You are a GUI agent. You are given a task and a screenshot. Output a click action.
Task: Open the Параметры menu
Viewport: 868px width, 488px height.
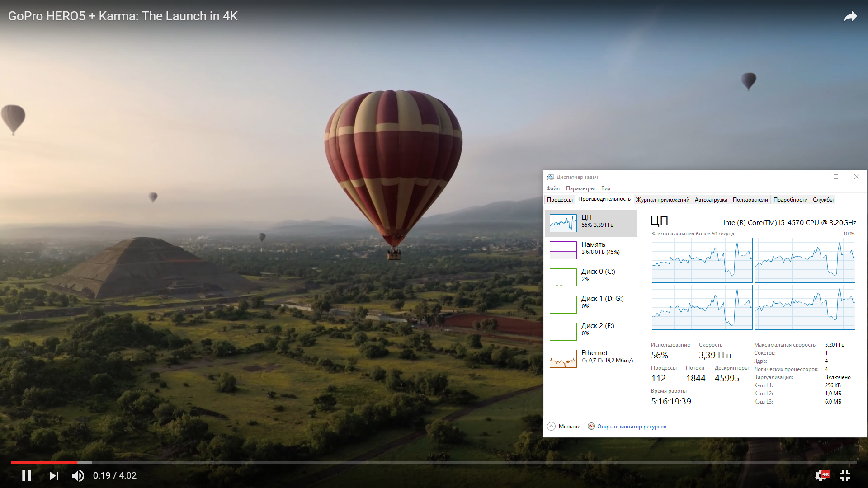pyautogui.click(x=580, y=188)
